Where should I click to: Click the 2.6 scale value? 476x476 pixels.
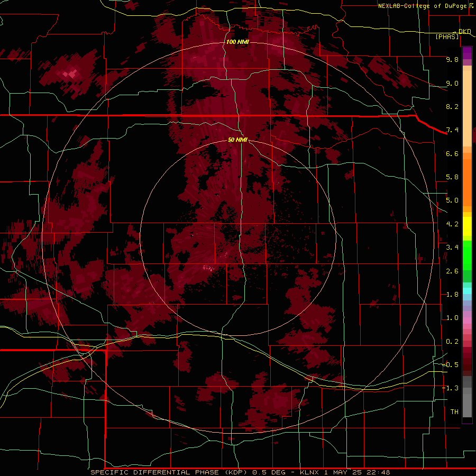(x=452, y=271)
